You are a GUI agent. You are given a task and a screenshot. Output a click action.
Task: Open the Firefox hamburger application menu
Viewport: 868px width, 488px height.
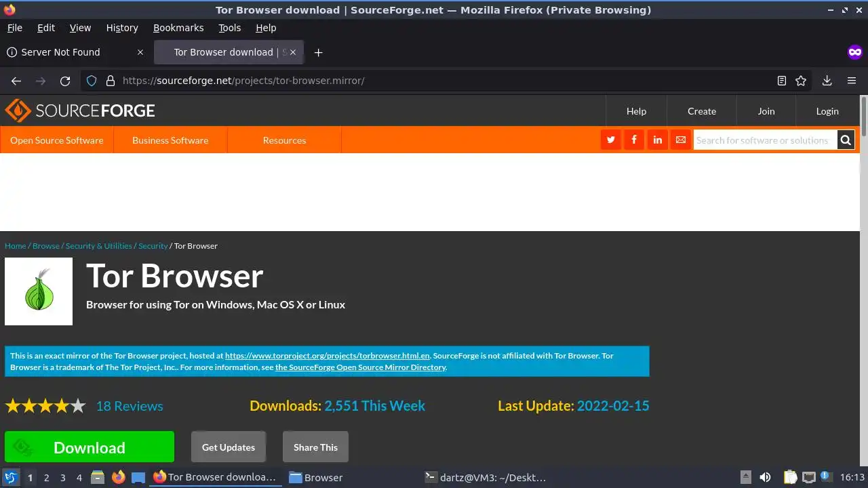click(x=852, y=81)
